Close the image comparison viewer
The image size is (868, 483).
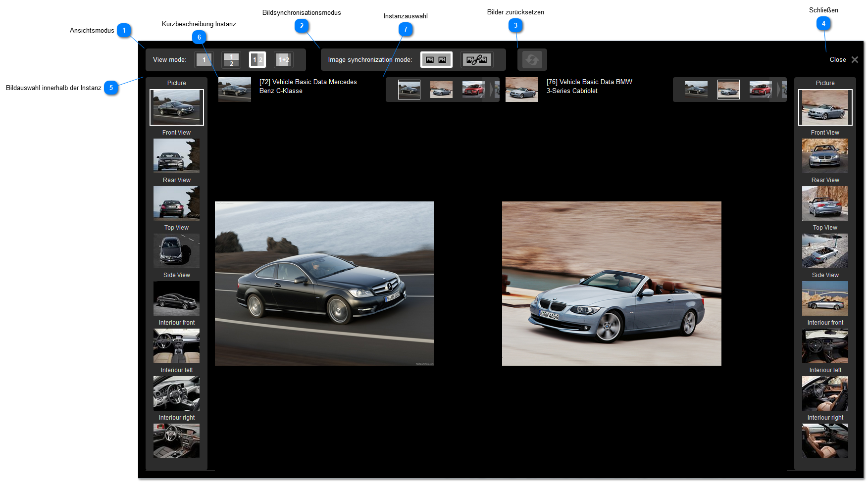pos(844,60)
